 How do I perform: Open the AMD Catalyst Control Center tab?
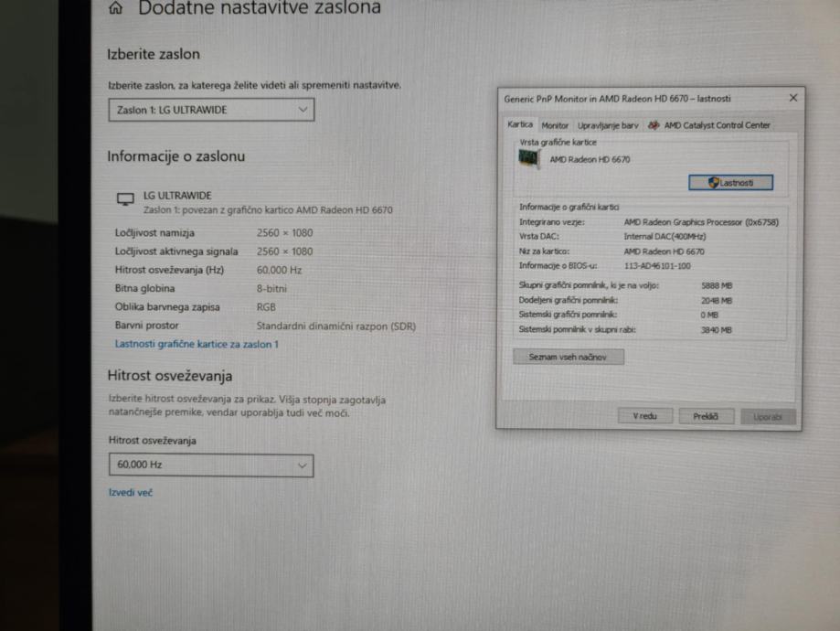[708, 125]
